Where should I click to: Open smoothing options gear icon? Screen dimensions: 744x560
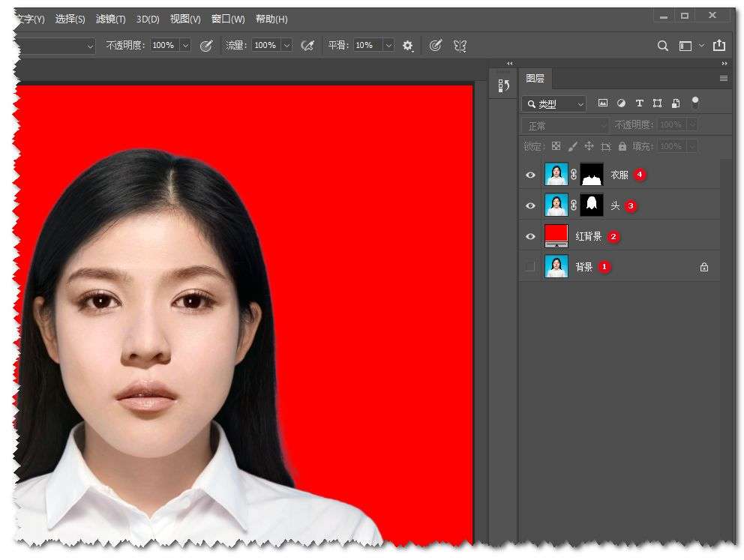point(407,46)
